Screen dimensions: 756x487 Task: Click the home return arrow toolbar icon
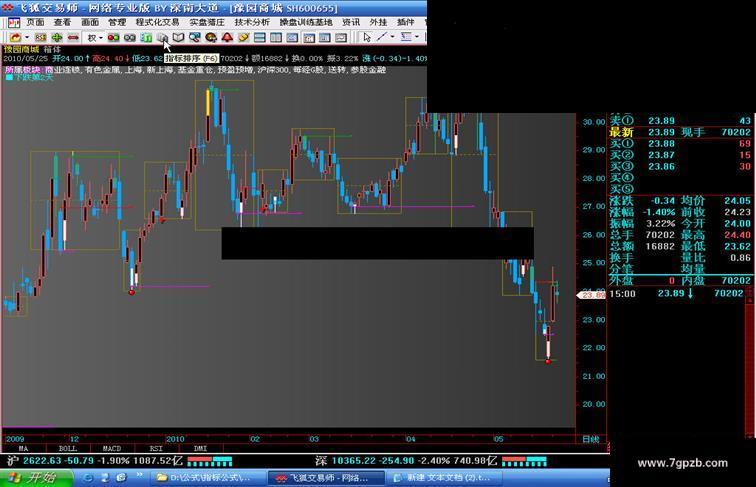click(15, 37)
